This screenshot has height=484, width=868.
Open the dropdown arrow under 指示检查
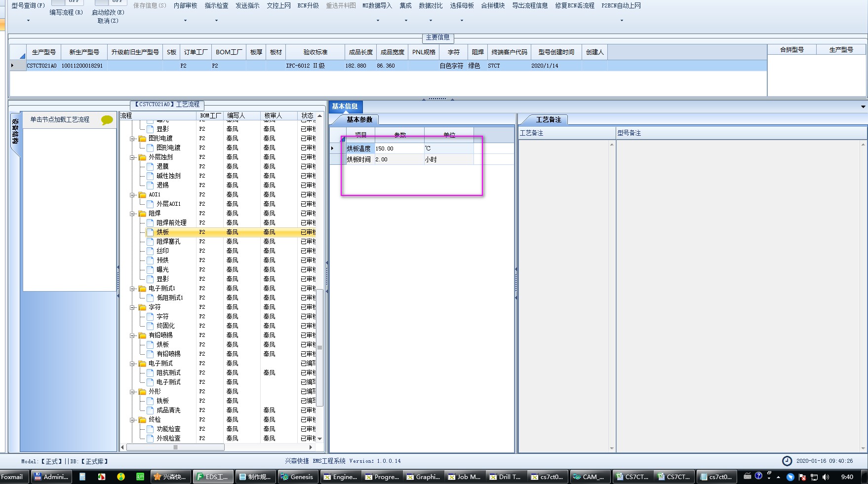(216, 21)
